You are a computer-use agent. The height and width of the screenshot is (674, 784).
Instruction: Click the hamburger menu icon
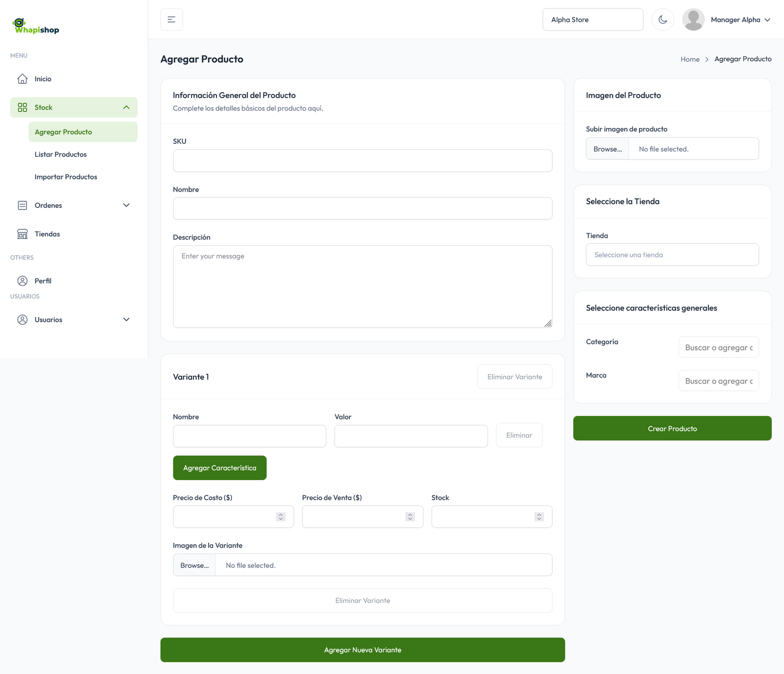coord(171,20)
